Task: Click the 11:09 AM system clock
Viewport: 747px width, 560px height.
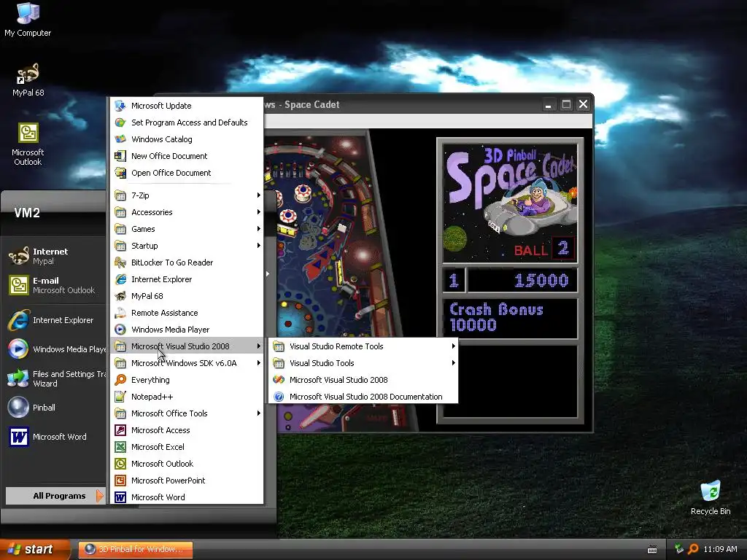Action: [720, 549]
